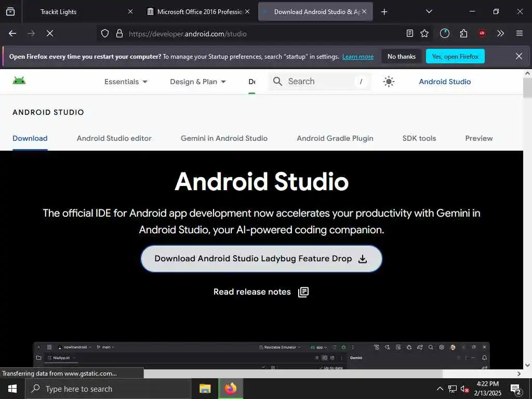This screenshot has height=399, width=532.
Task: Open the truncated Develop nav item
Action: coord(252,82)
